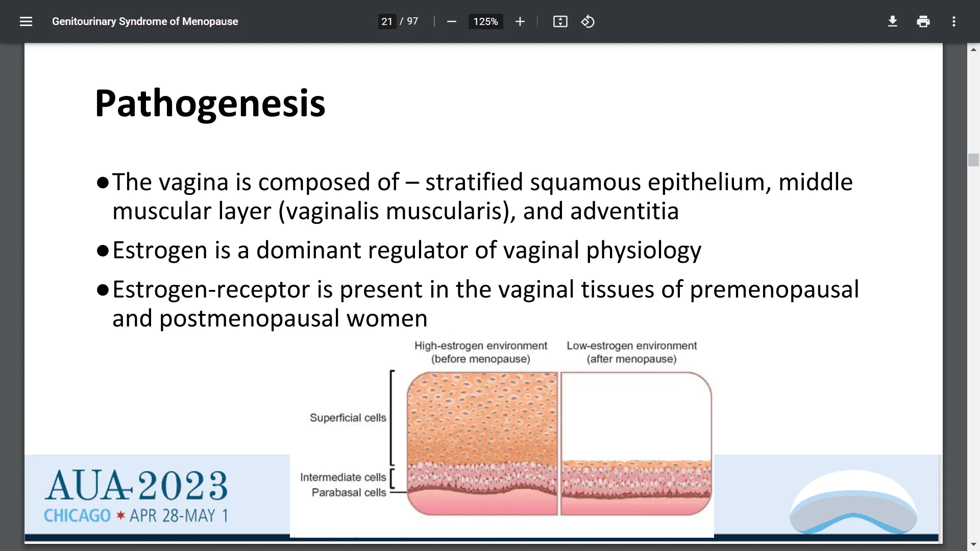
Task: Click the Intermediate cells label
Action: click(x=343, y=478)
